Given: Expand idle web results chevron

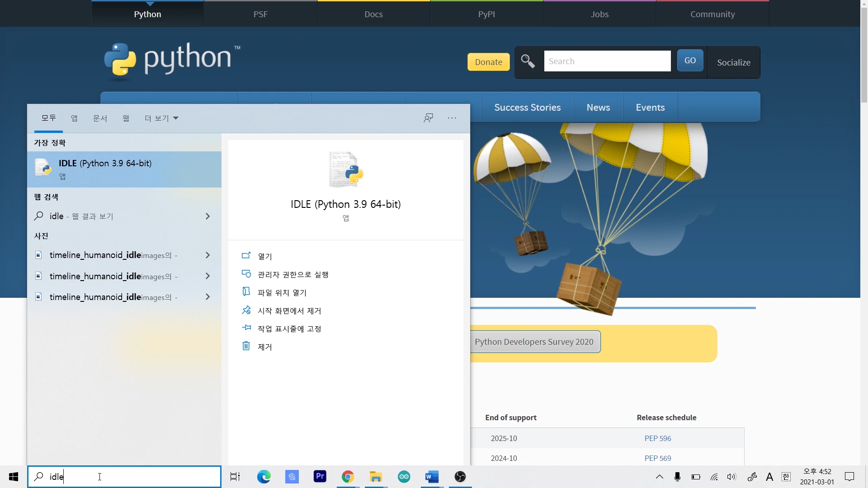Looking at the screenshot, I should tap(208, 216).
